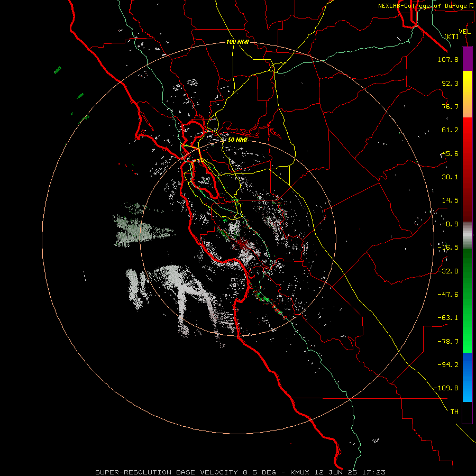Screen dimensions: 476x476
Task: Click the VEL legend title
Action: (464, 32)
